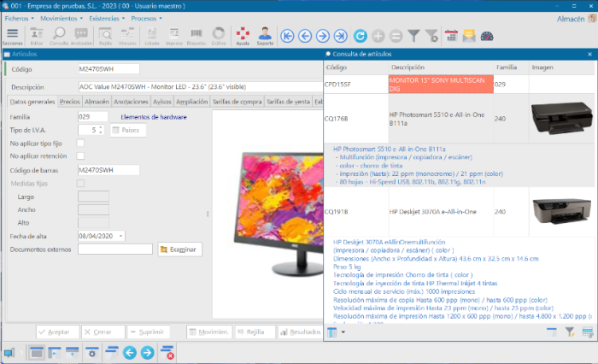Image resolution: width=598 pixels, height=364 pixels.
Task: Apply filter using funnel icon
Action: tap(413, 36)
